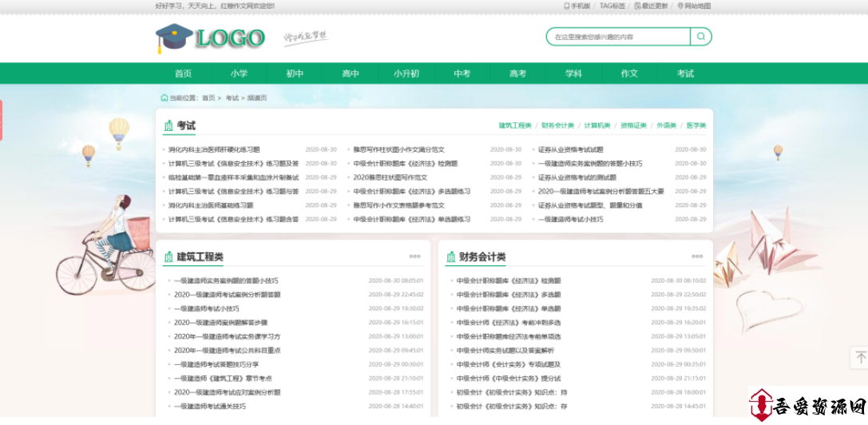
Task: Focus the search input field
Action: 617,37
